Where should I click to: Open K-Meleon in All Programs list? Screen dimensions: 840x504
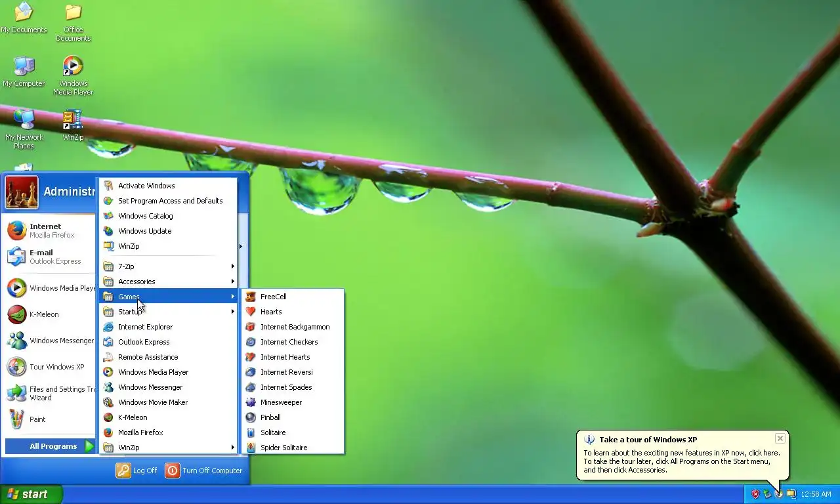168,417
